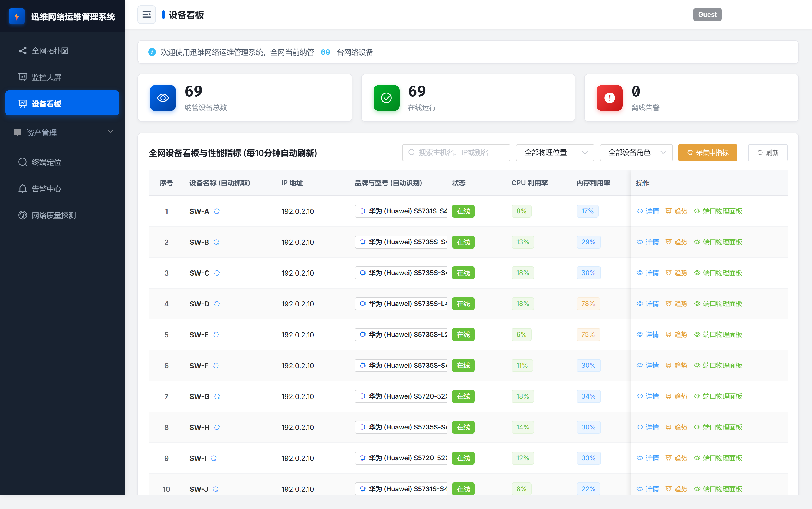Click the red offline alert icon
Image resolution: width=812 pixels, height=509 pixels.
point(610,98)
